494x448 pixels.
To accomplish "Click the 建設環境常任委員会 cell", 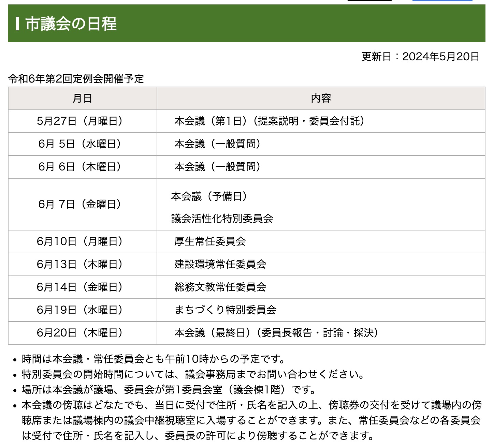I will 321,265.
